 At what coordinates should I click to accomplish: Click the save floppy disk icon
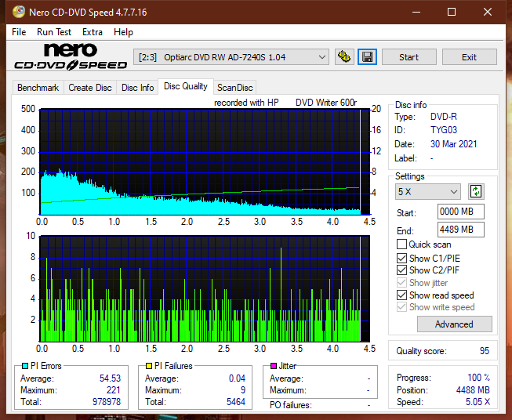[367, 57]
